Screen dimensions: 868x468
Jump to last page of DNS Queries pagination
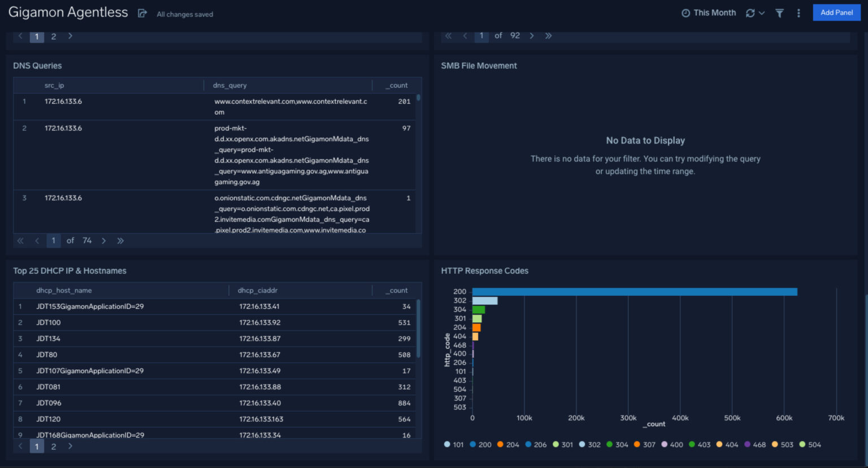(120, 240)
